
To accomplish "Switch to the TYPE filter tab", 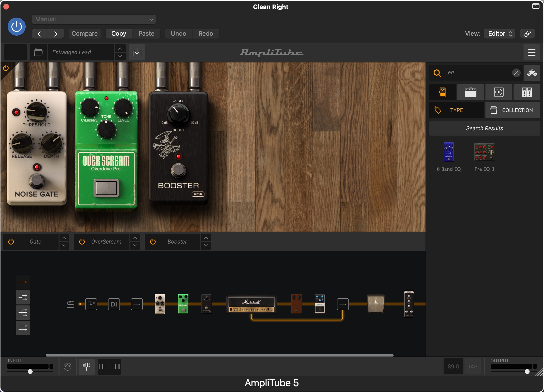I will tap(456, 110).
